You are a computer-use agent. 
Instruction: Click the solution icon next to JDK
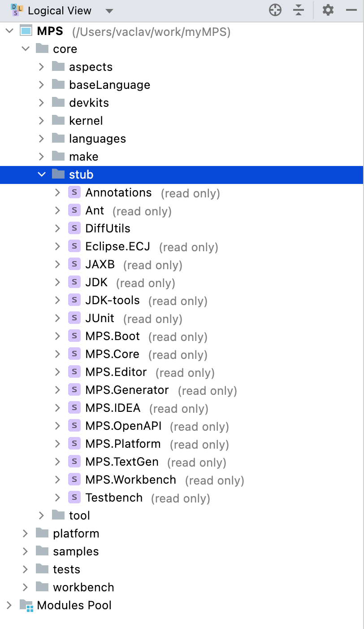click(x=74, y=282)
